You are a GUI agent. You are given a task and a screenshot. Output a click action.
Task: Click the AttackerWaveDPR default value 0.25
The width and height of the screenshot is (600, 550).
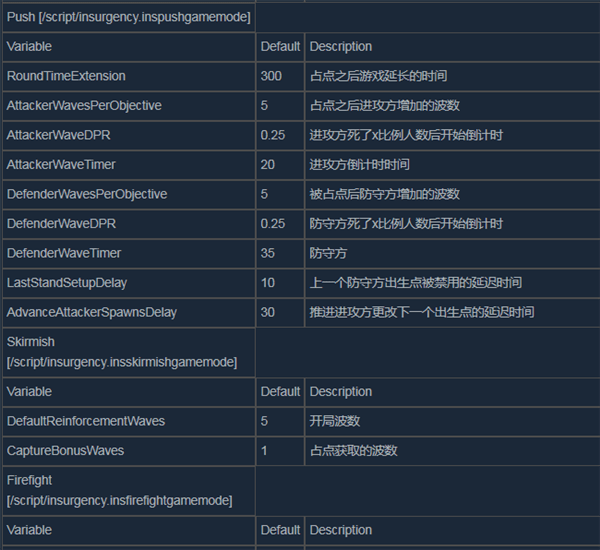(273, 135)
